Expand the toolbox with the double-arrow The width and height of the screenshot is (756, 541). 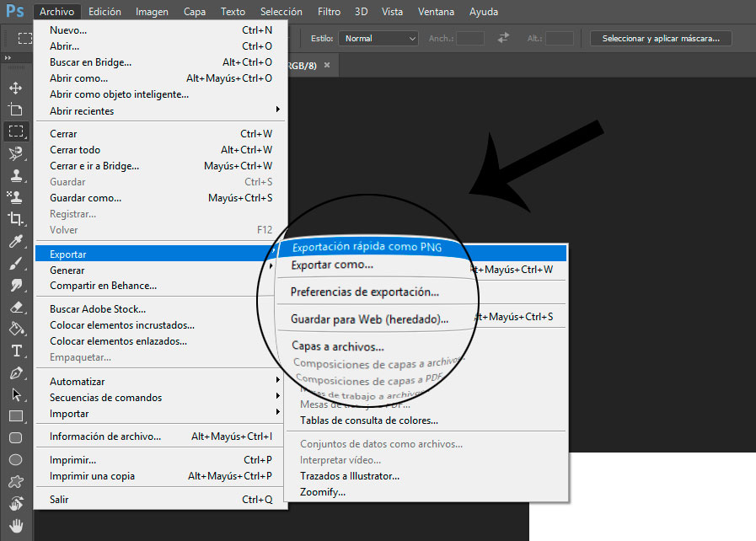[x=8, y=58]
